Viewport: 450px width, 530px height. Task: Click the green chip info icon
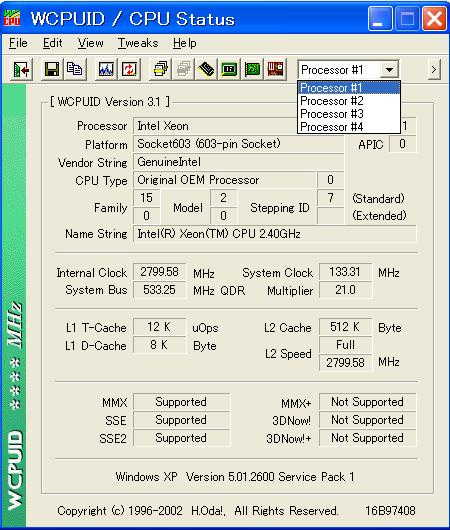229,69
